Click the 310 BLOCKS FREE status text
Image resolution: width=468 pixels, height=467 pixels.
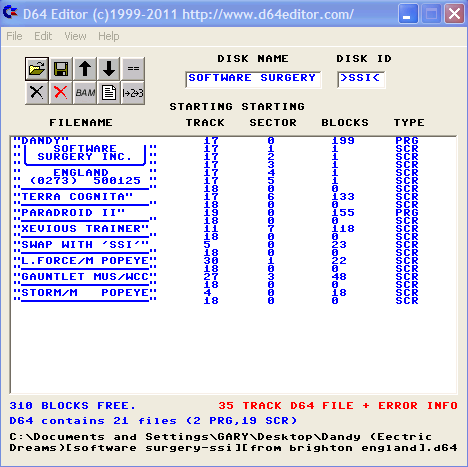(x=72, y=405)
